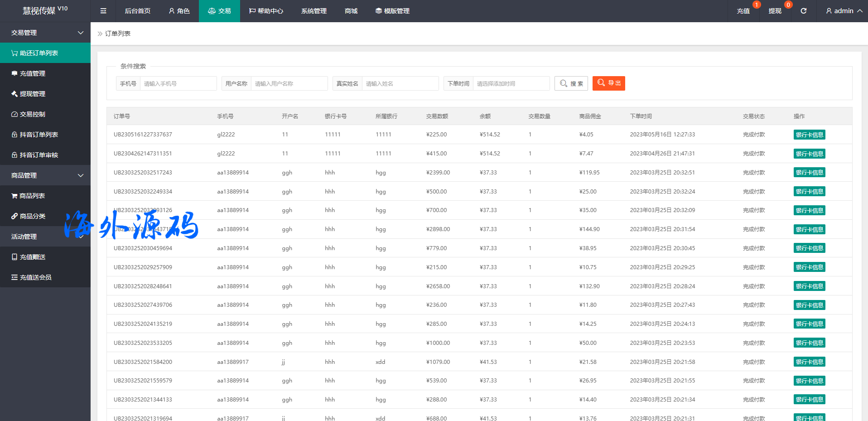
Task: Switch to 帮助中心 top menu
Action: [x=266, y=11]
